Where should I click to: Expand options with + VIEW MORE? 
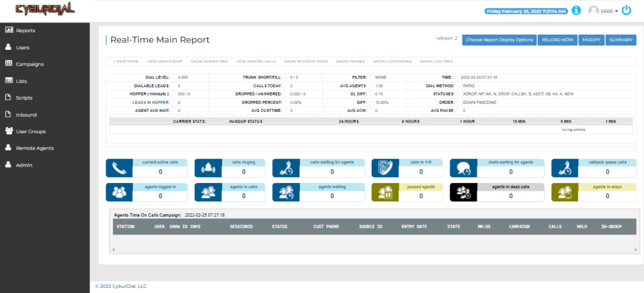[x=126, y=62]
